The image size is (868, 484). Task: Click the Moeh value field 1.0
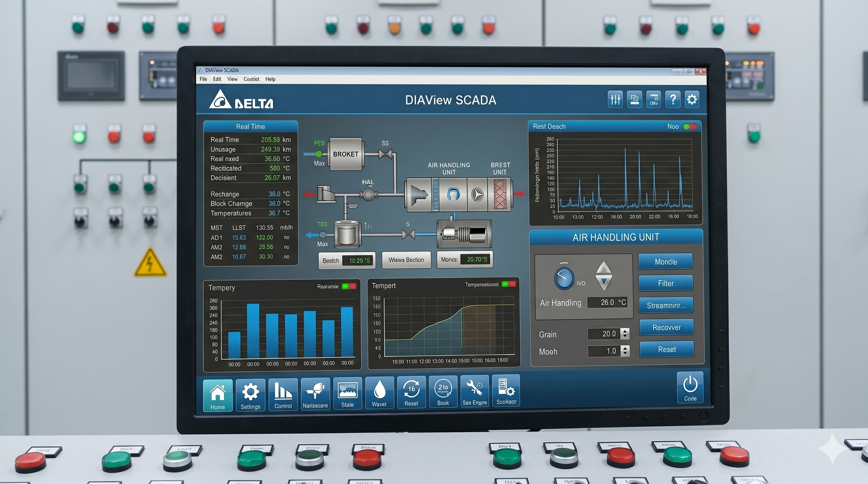tap(605, 351)
